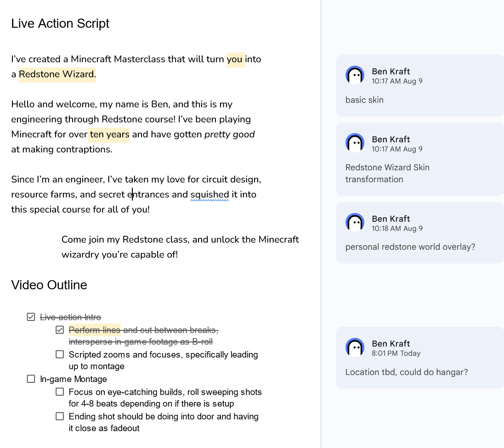Click avatar on 'personal redstone world overlay?' comment
Image resolution: width=504 pixels, height=448 pixels.
click(x=355, y=223)
